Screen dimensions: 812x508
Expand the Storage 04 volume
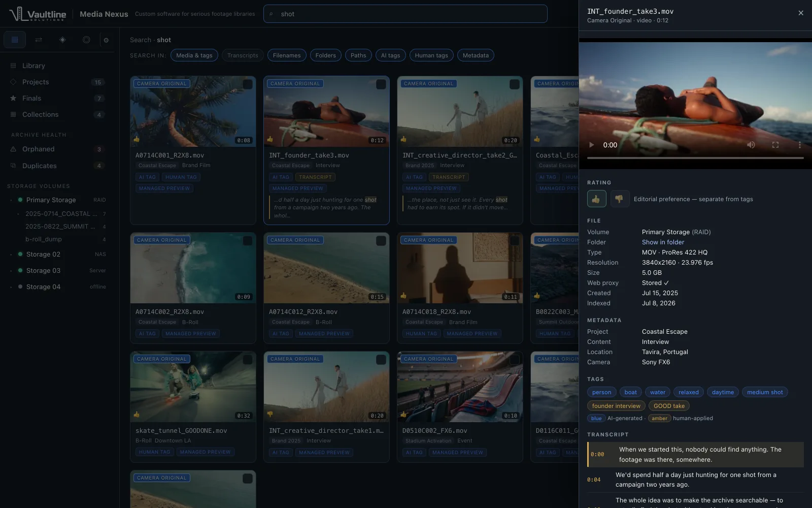11,287
